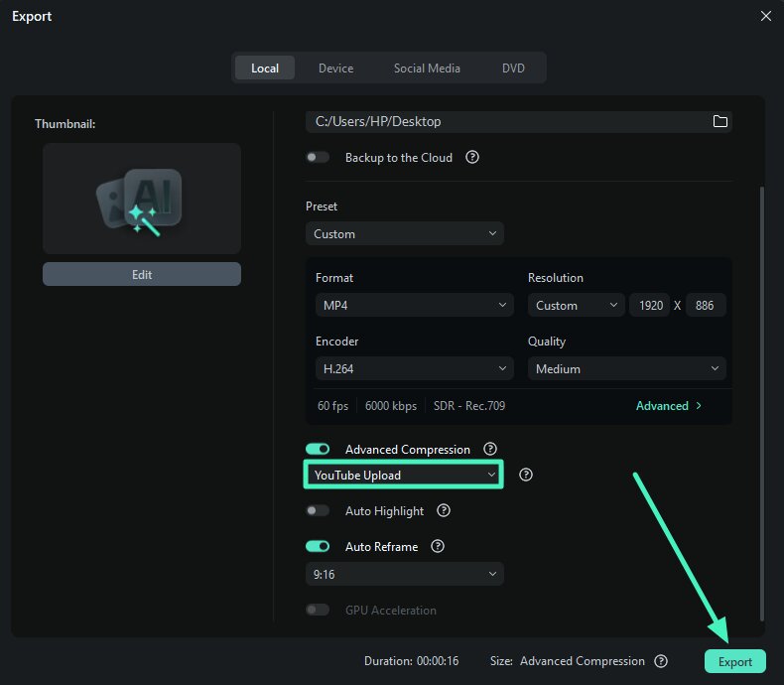Screen dimensions: 784x685
Task: Click the Size: Advanced Compression text
Action: [x=567, y=661]
